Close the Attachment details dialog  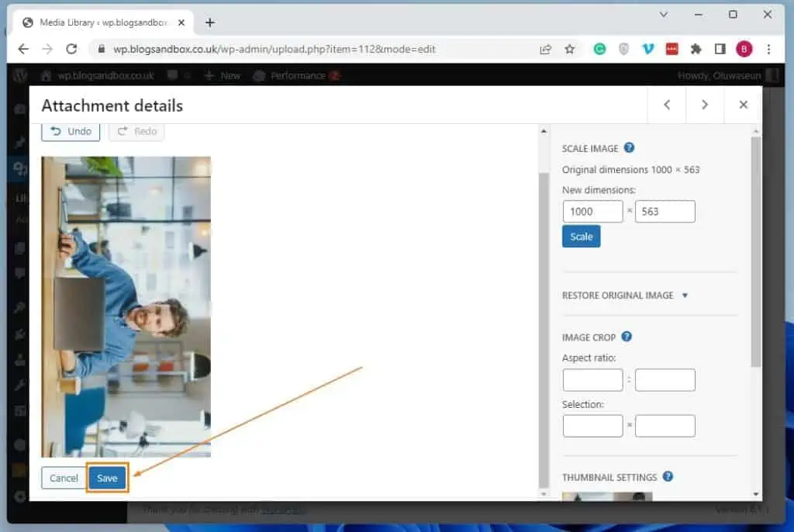tap(744, 105)
